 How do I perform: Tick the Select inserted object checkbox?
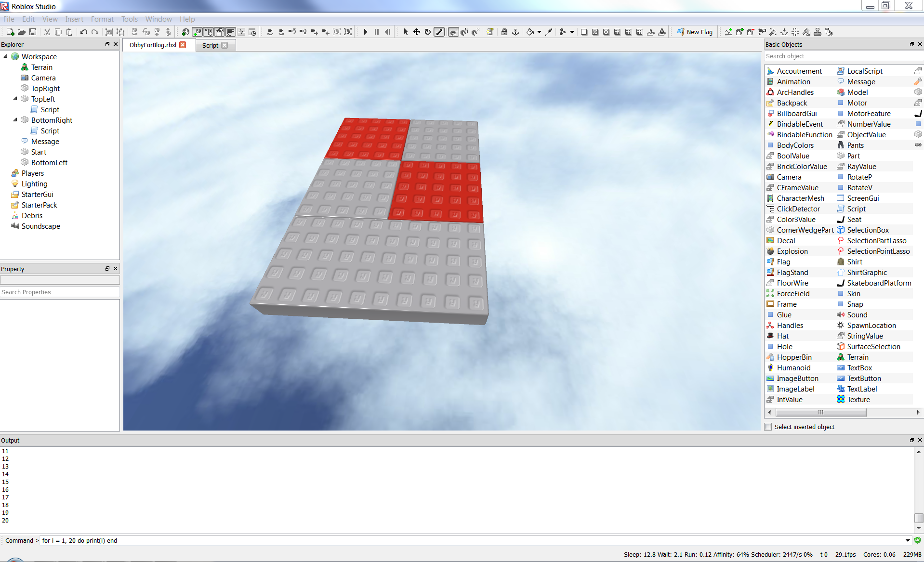tap(768, 427)
